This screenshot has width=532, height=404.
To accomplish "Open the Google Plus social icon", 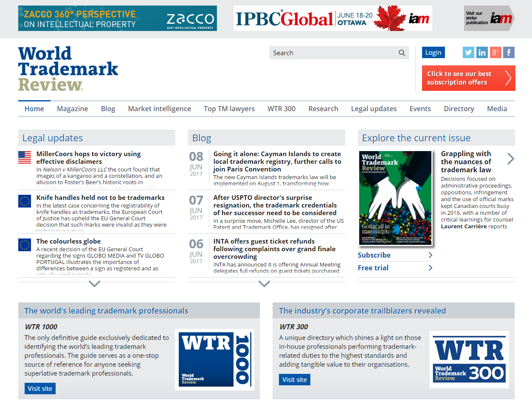I will coord(495,53).
